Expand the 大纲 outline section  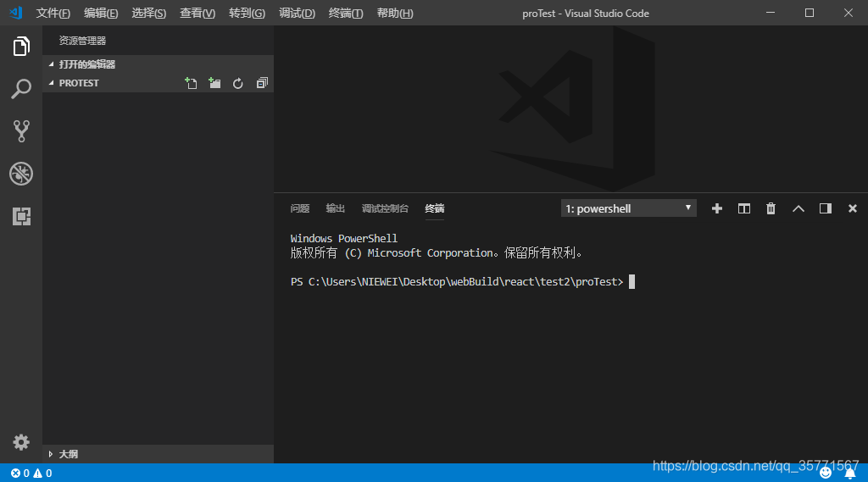coord(158,454)
